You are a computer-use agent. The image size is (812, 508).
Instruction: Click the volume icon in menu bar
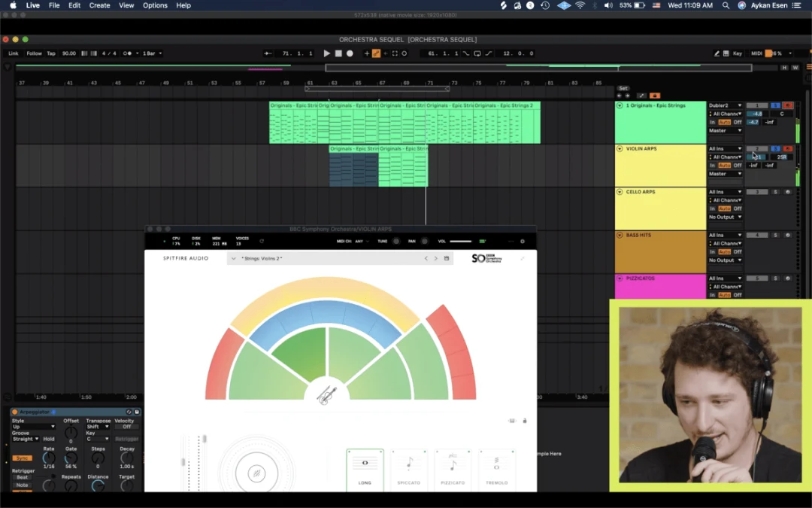click(608, 5)
